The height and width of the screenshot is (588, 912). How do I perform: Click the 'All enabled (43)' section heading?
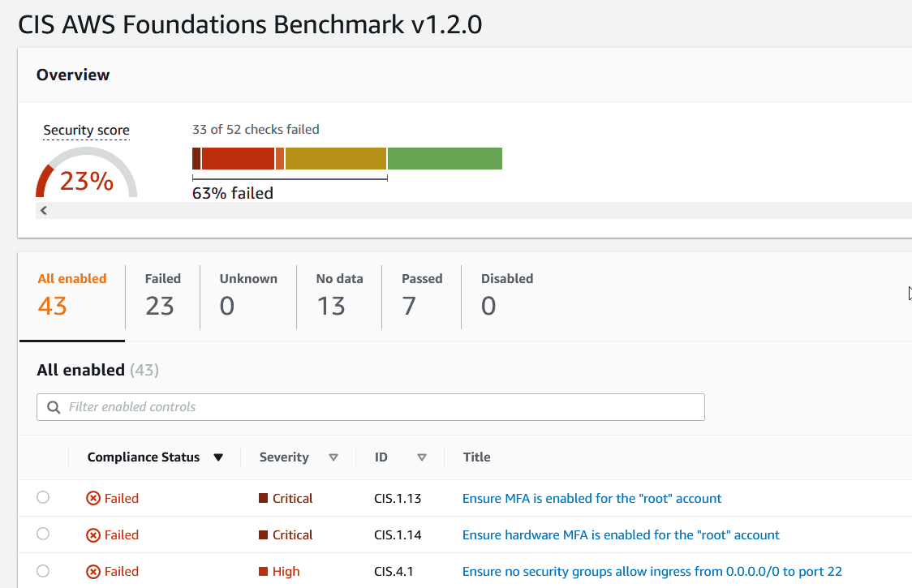click(97, 371)
